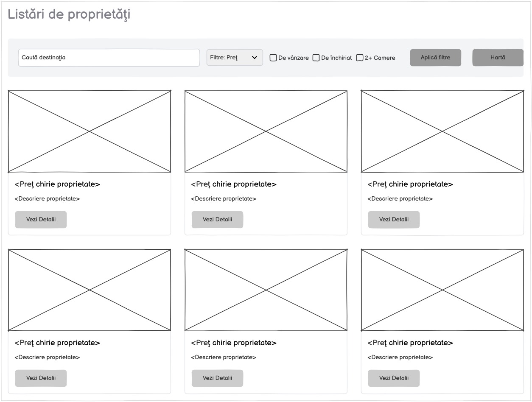This screenshot has height=402, width=532.
Task: Click the 'Caută destinația' search field
Action: tap(109, 58)
